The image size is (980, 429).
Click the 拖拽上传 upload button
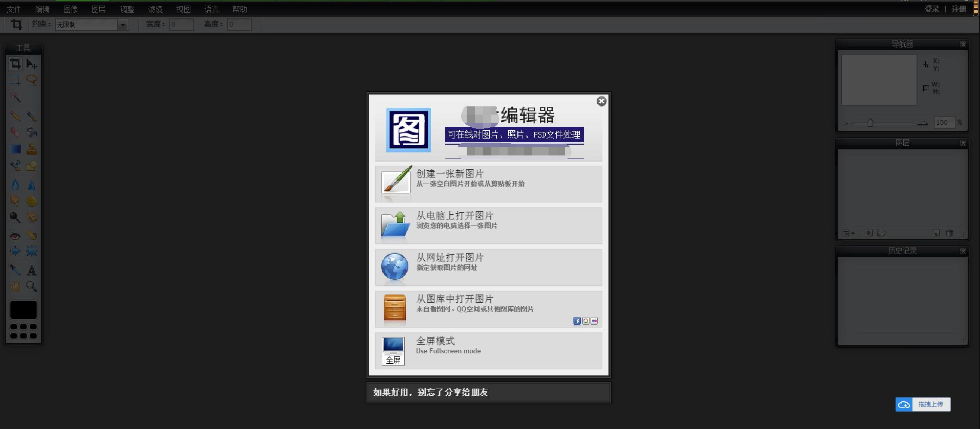pyautogui.click(x=923, y=404)
